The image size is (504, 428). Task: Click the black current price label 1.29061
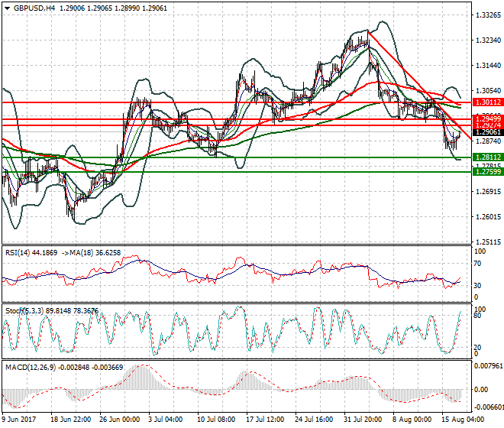coord(488,132)
